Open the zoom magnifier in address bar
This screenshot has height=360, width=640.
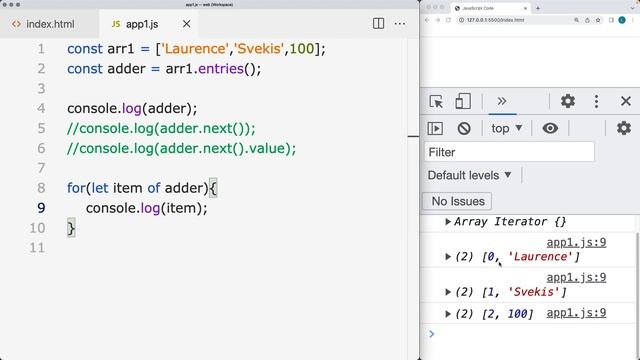pyautogui.click(x=576, y=20)
